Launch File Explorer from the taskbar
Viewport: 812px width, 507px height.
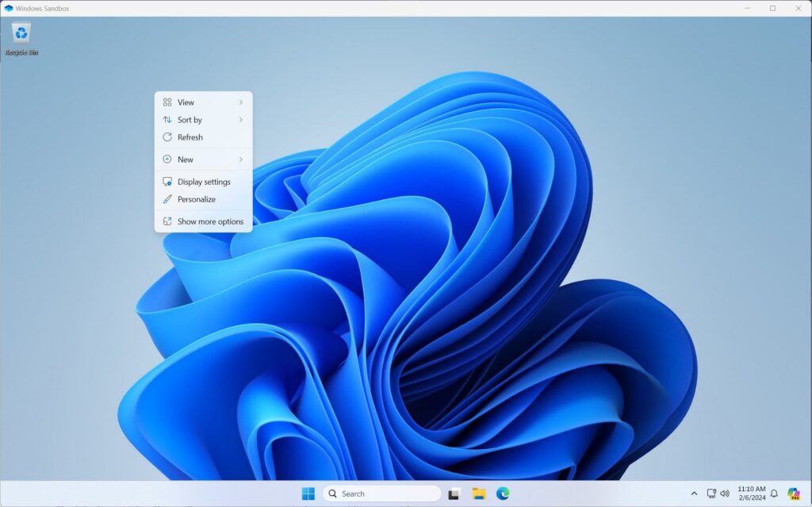(x=479, y=494)
